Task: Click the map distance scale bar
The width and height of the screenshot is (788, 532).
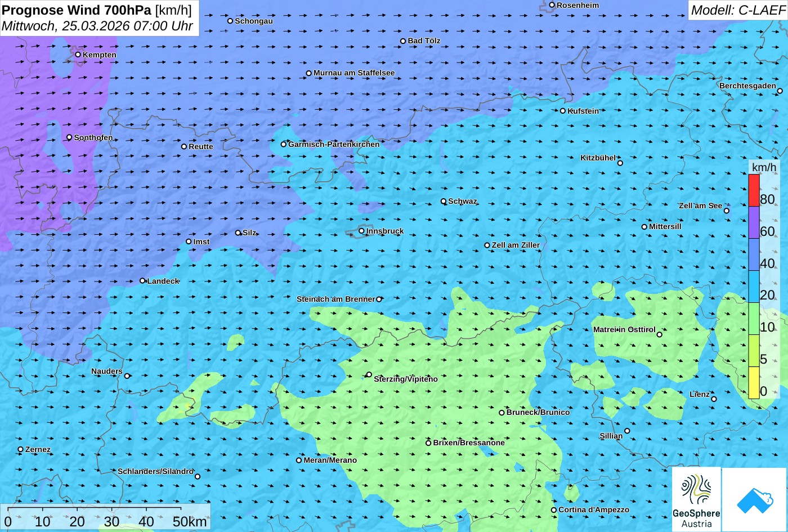Action: tap(105, 517)
